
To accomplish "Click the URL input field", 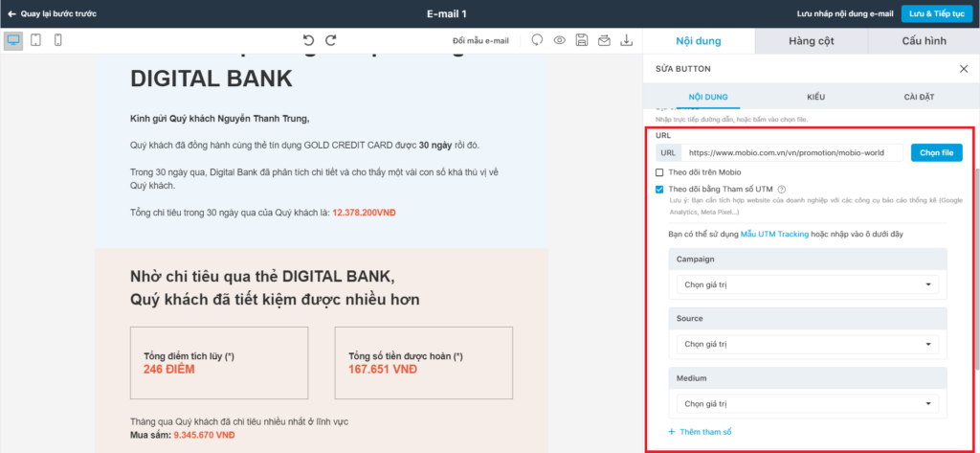I will [x=793, y=152].
